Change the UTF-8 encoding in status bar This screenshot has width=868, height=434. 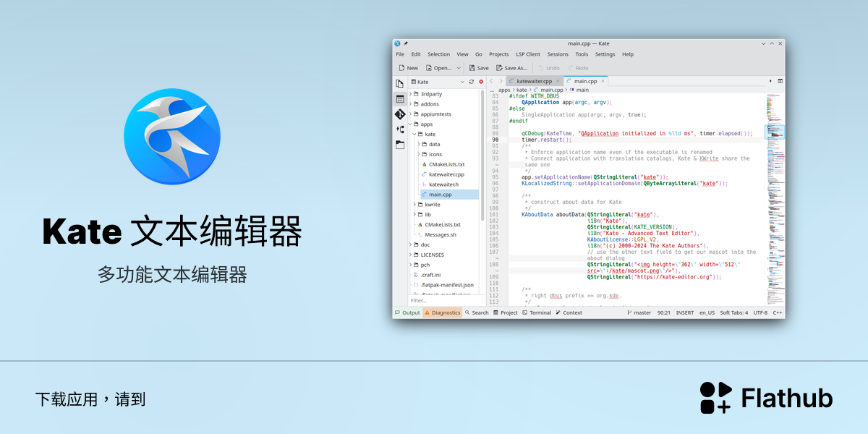pyautogui.click(x=760, y=312)
